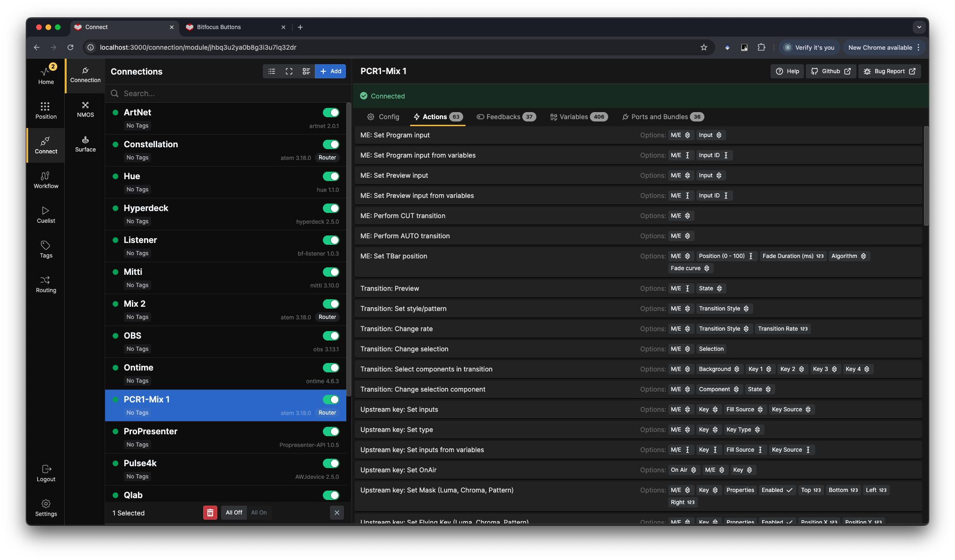Dismiss the selection bar with X
The width and height of the screenshot is (955, 560).
[x=337, y=513]
